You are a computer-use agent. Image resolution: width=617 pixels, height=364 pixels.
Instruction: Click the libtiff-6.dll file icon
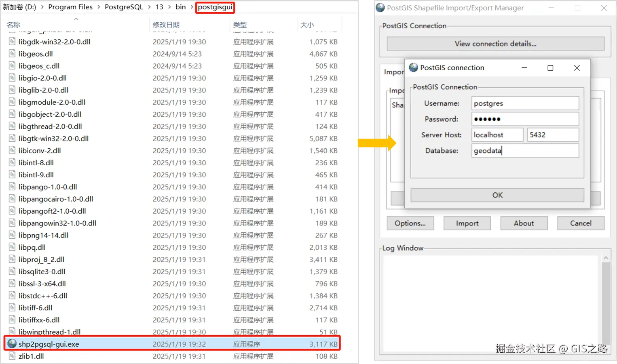pyautogui.click(x=12, y=307)
